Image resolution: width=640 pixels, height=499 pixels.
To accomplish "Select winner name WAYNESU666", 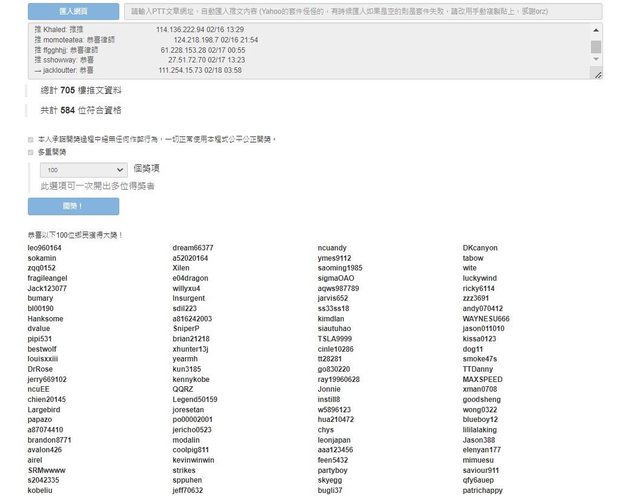I will pyautogui.click(x=486, y=318).
